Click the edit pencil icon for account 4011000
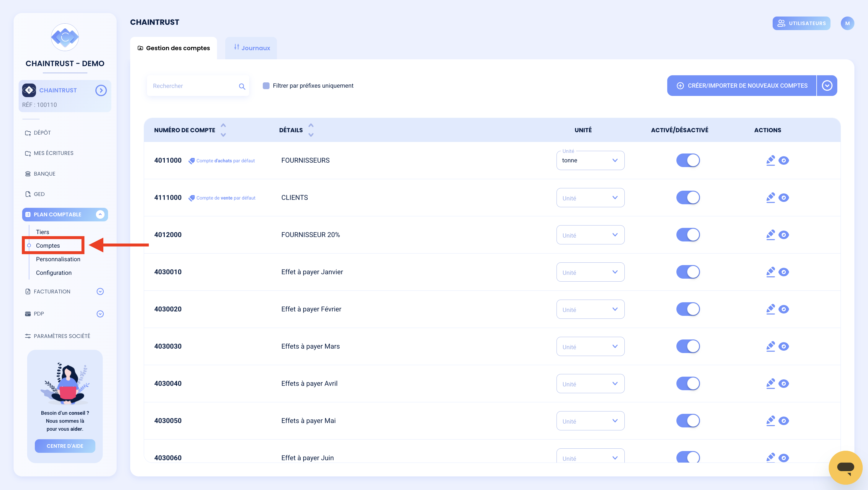This screenshot has width=868, height=490. [x=771, y=160]
